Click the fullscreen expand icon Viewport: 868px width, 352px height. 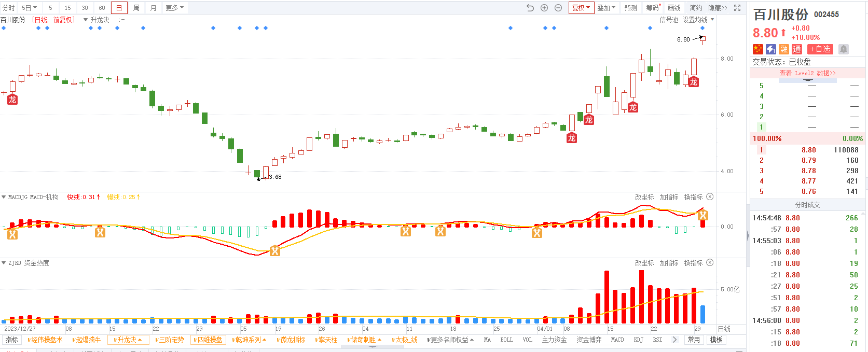737,8
